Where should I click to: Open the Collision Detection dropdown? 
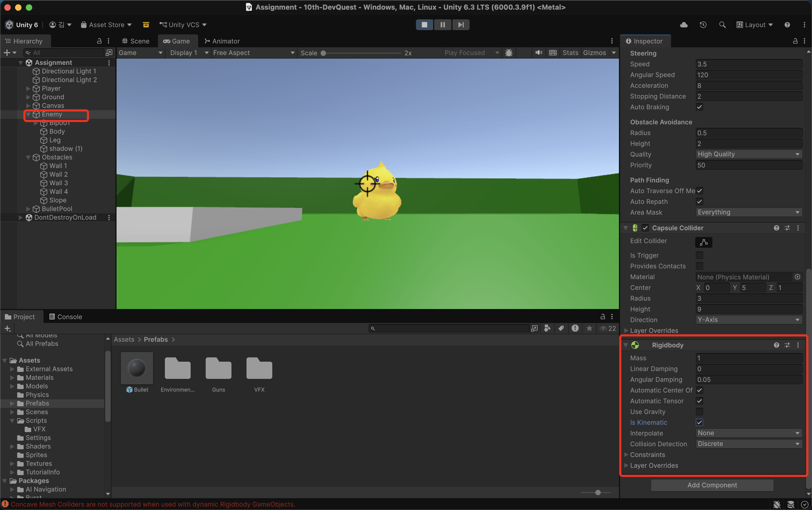(749, 444)
